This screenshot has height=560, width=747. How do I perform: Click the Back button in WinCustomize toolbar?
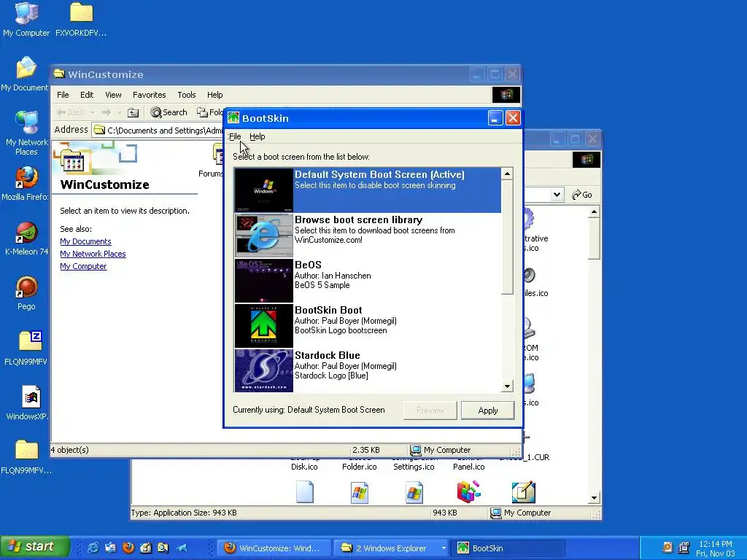[x=71, y=112]
